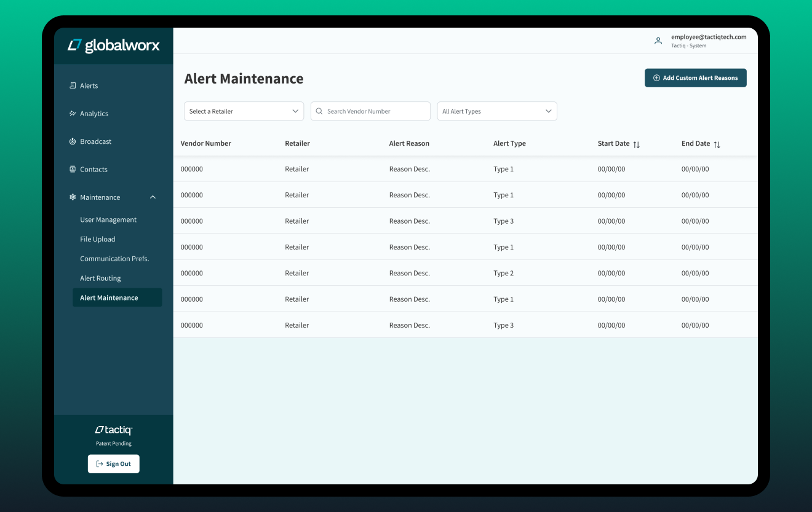The image size is (812, 512).
Task: Go to Alert Routing submenu
Action: [x=100, y=278]
